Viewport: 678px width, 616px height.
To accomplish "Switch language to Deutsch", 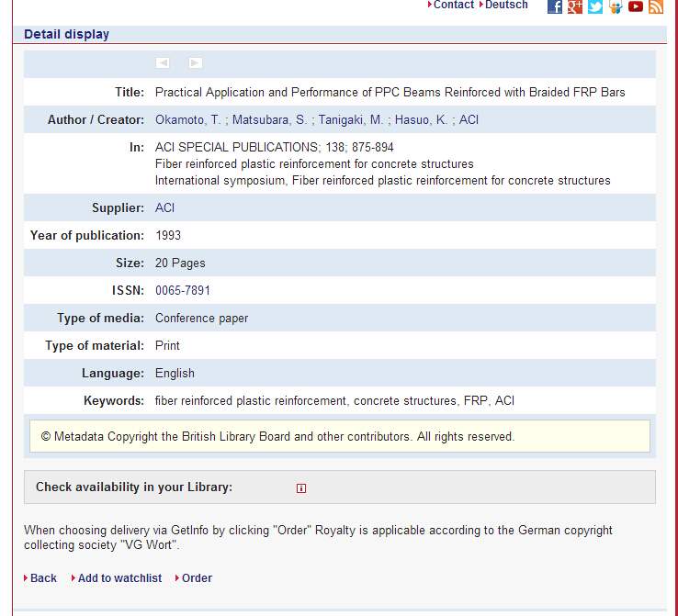I will pos(506,5).
